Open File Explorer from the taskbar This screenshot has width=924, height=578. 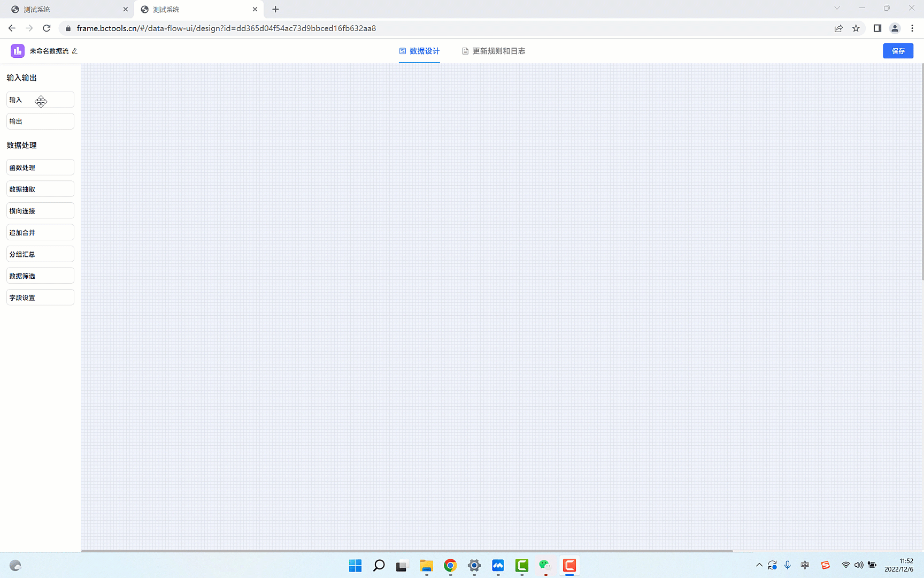(x=426, y=566)
